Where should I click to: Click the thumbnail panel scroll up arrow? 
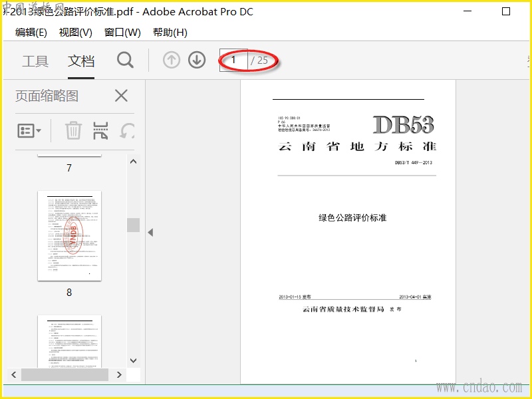134,162
